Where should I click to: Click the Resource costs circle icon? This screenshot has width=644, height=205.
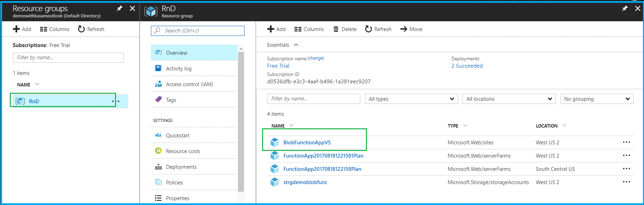tap(158, 151)
